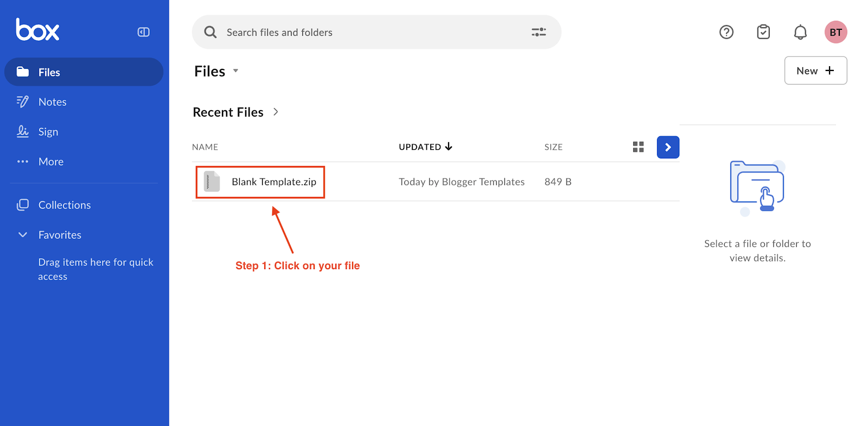
Task: Open the Files title dropdown arrow
Action: [x=235, y=71]
